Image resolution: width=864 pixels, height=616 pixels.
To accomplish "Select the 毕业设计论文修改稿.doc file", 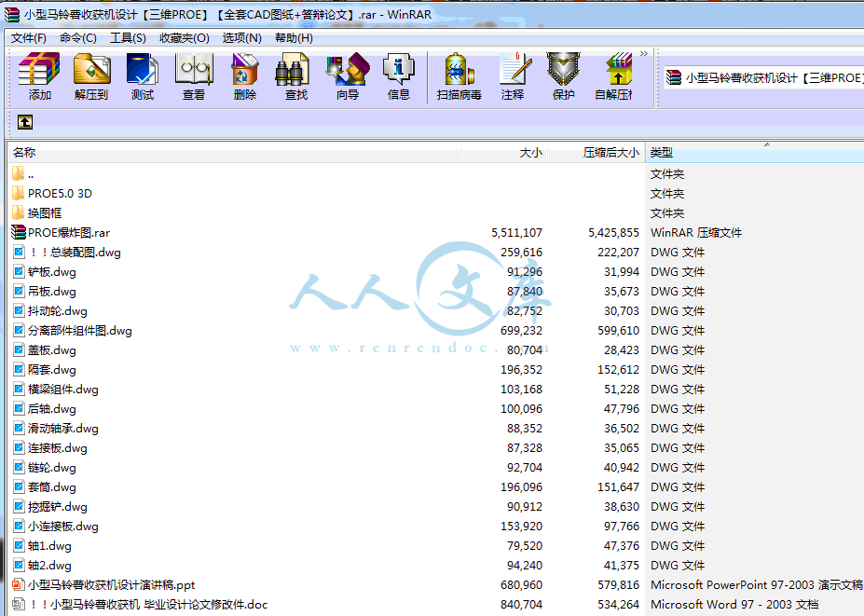I will pos(140,605).
